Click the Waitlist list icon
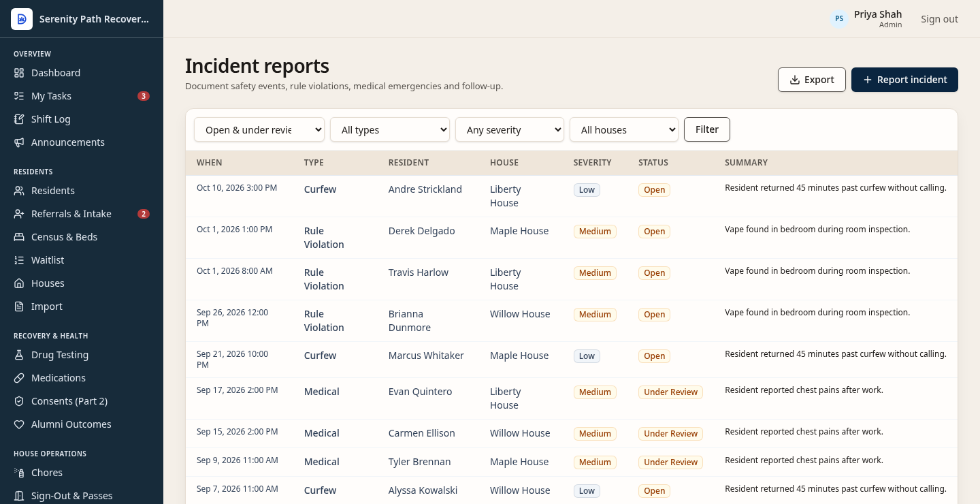This screenshot has height=504, width=980. (19, 260)
